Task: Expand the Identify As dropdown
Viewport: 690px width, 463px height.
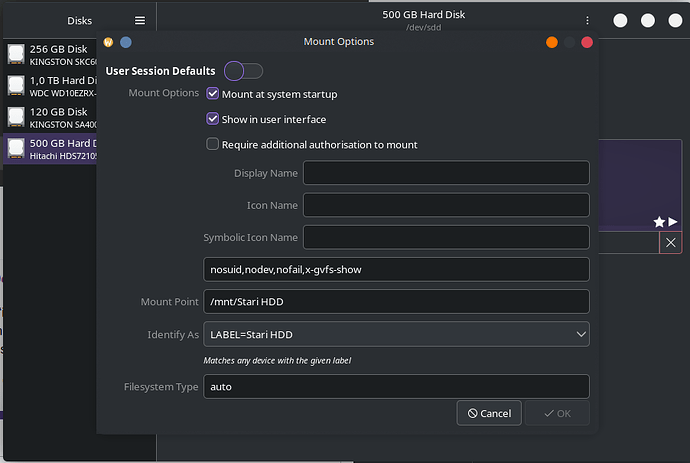Action: pos(396,334)
